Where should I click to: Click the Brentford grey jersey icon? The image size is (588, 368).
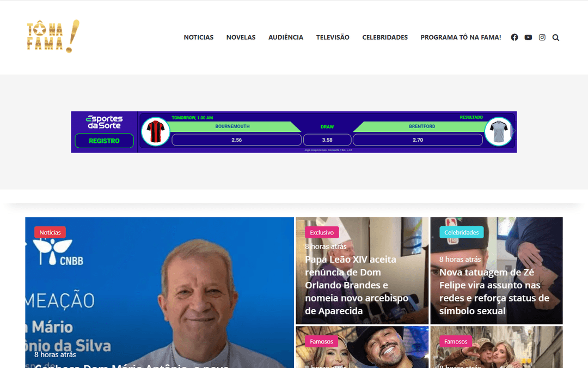tap(498, 131)
